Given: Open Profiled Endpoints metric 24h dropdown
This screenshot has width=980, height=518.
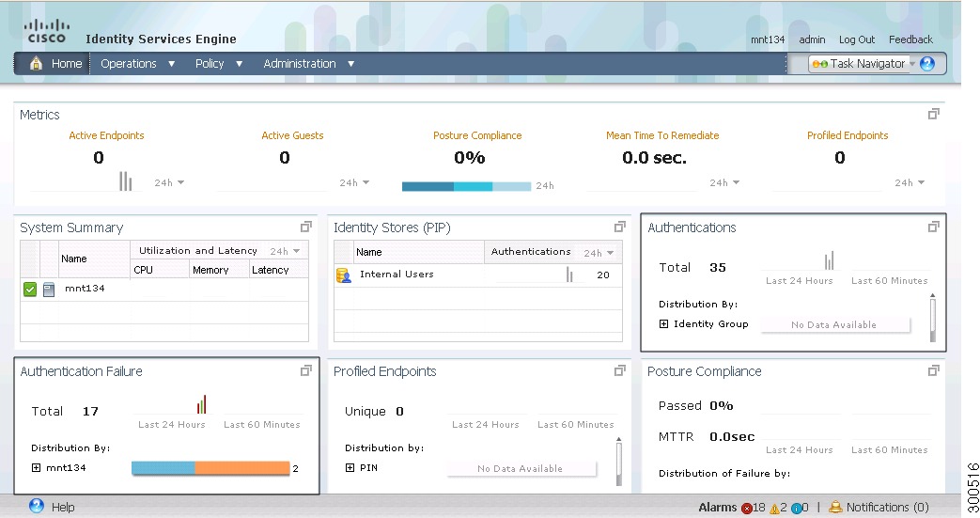Looking at the screenshot, I should [x=910, y=182].
